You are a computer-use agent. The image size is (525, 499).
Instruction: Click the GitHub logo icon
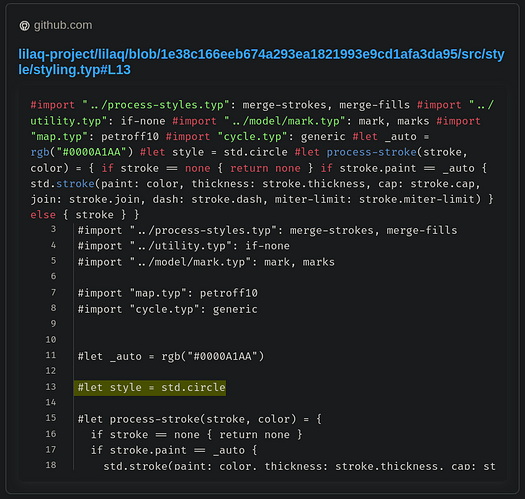[x=24, y=25]
